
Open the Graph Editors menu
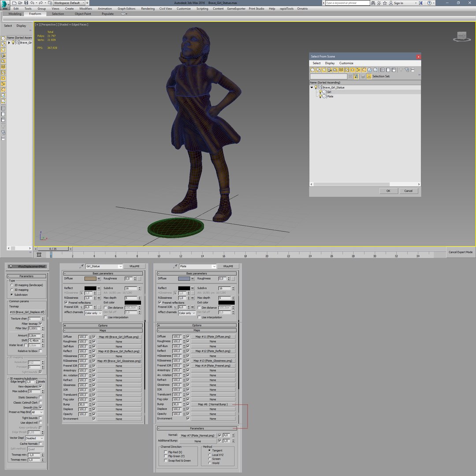126,8
